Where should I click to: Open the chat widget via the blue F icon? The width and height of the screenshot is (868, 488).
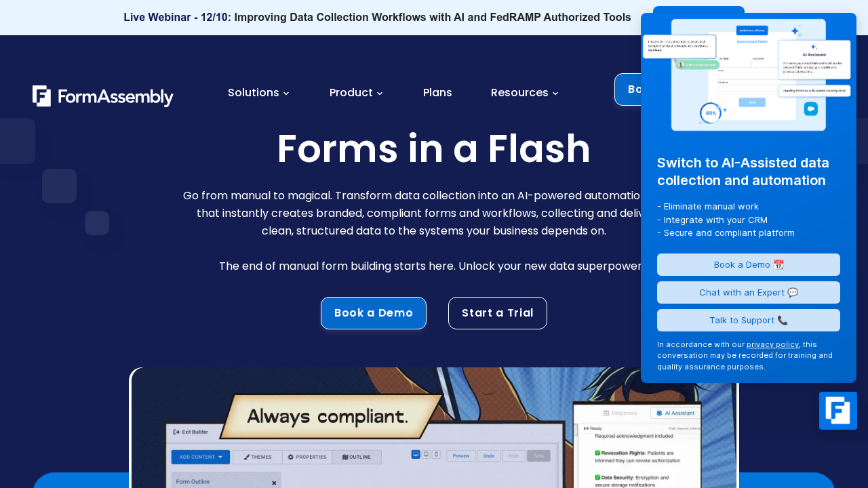pos(838,410)
